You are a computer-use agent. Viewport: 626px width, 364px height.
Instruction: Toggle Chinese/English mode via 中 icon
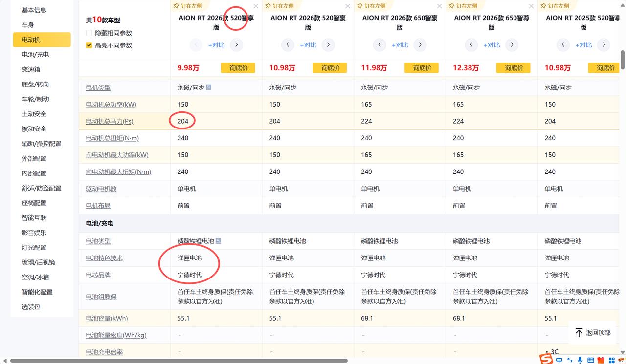coord(559,360)
